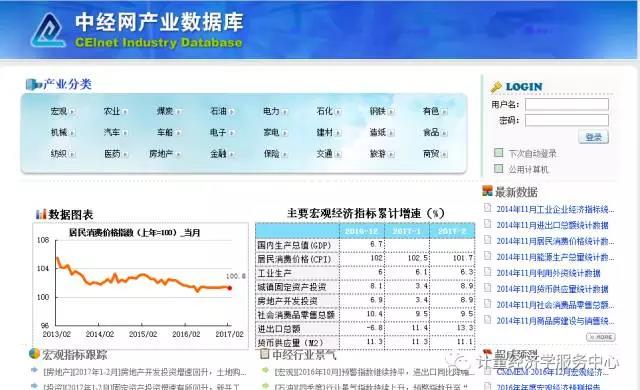
Task: Select 房地产开发投资 row label in table
Action: tap(287, 301)
